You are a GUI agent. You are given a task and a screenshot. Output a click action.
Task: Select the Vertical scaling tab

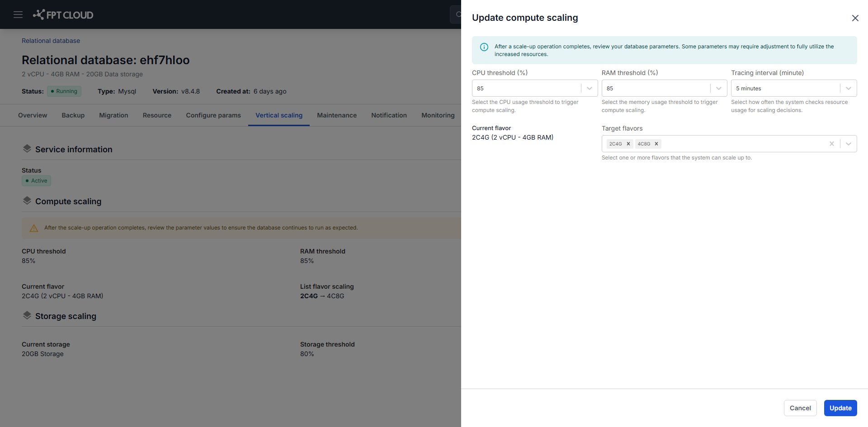(x=279, y=115)
